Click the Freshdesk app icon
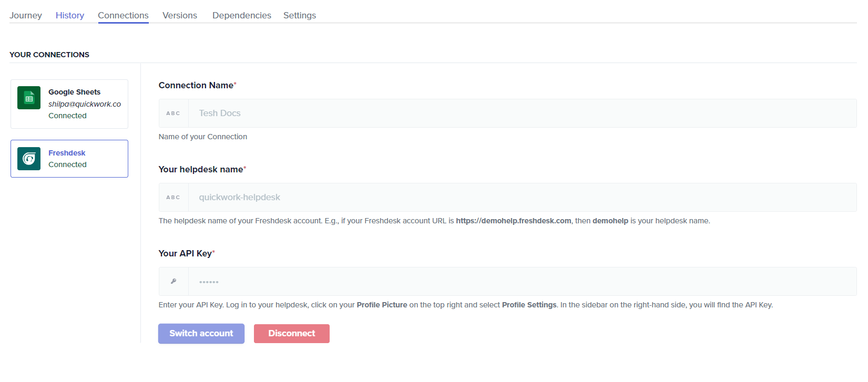Image resolution: width=868 pixels, height=382 pixels. tap(29, 159)
